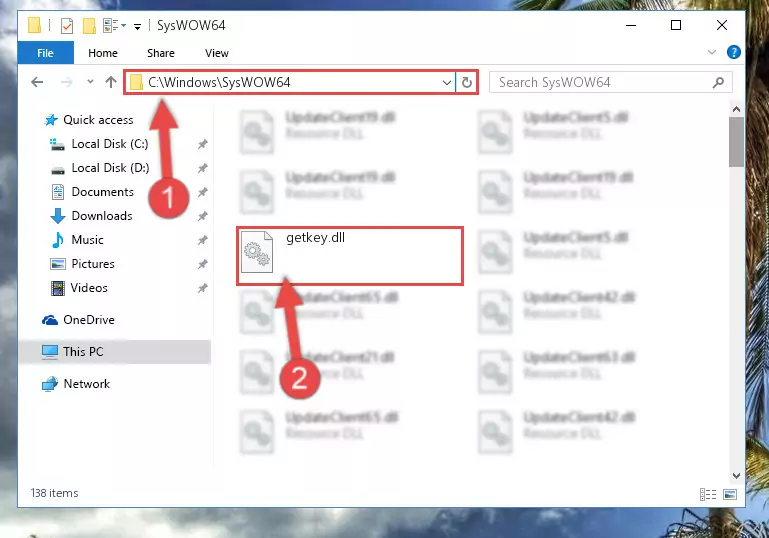
Task: Open Pictures in the navigation pane
Action: tap(93, 264)
